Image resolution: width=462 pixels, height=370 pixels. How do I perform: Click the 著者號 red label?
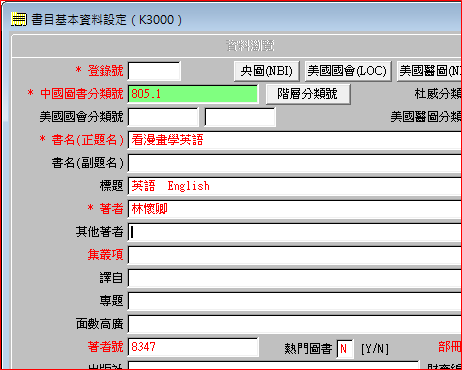click(x=105, y=347)
